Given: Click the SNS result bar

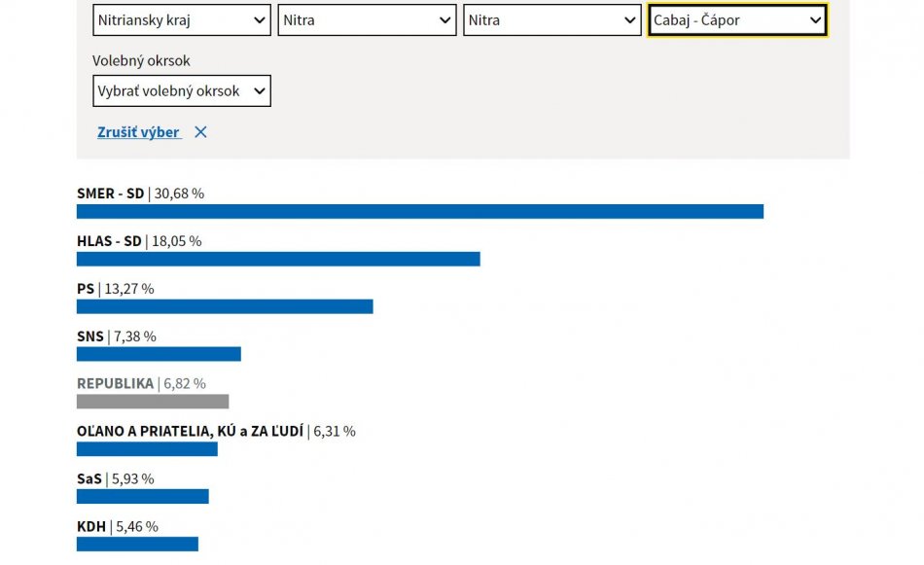Looking at the screenshot, I should 159,354.
